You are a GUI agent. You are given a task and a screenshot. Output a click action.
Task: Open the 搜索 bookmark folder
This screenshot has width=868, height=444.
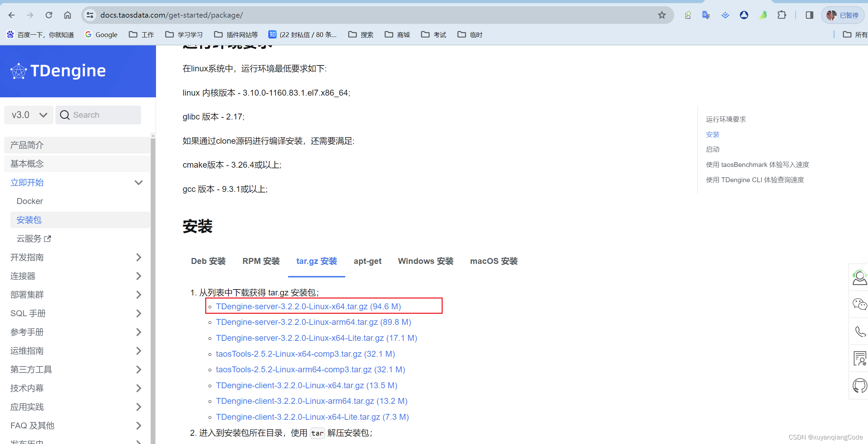tap(361, 35)
